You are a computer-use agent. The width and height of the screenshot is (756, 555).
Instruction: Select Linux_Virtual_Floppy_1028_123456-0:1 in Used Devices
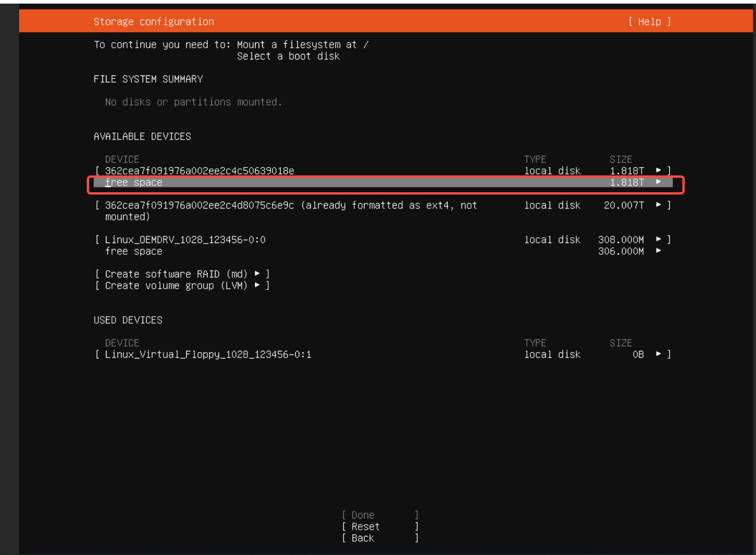click(208, 354)
